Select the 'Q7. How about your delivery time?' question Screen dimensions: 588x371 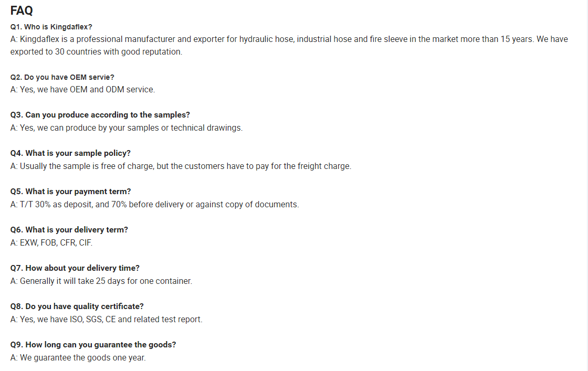(x=75, y=268)
